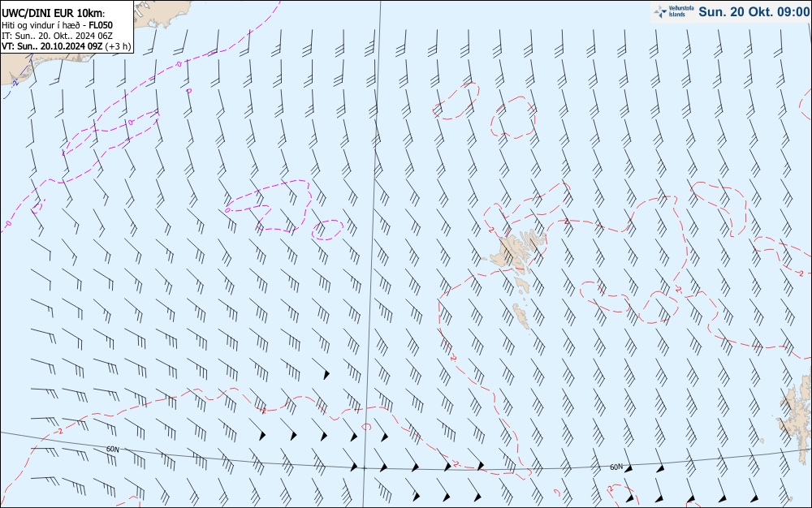Click the Veðurstofa Íslands logo
Screen dimensions: 812x508
point(673,11)
